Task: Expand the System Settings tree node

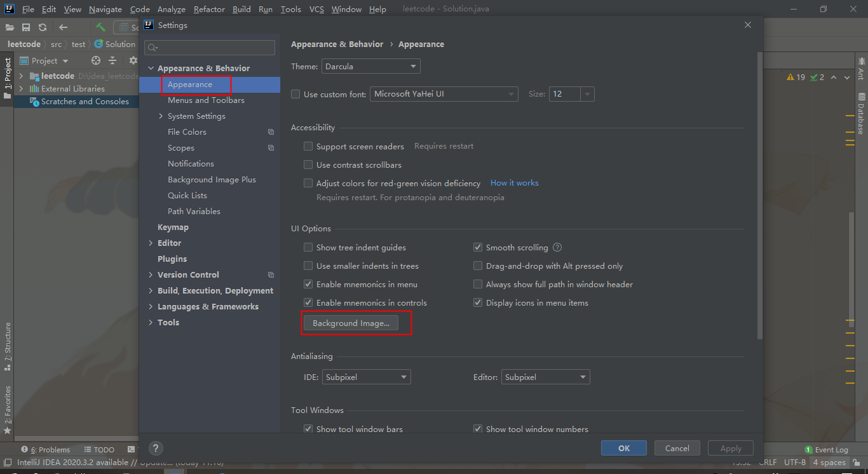Action: click(161, 116)
